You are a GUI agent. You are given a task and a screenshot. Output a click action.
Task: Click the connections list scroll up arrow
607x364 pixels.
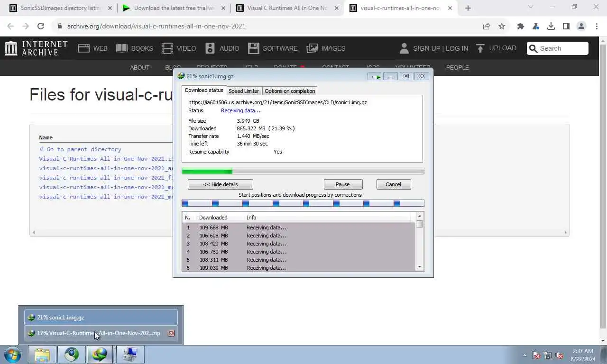[420, 217]
